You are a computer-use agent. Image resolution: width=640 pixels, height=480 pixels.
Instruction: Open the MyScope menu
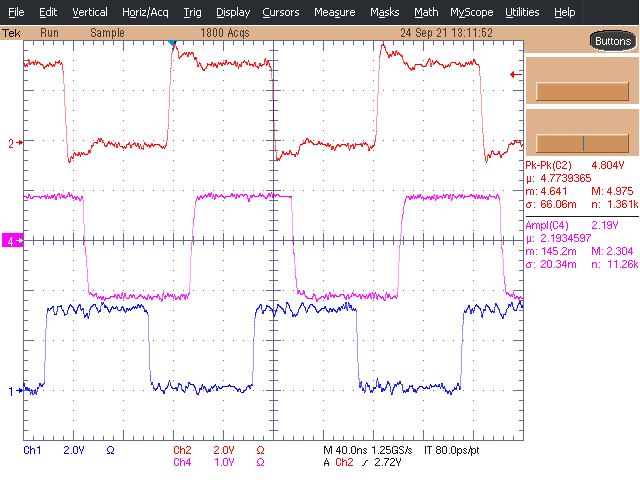(x=472, y=12)
